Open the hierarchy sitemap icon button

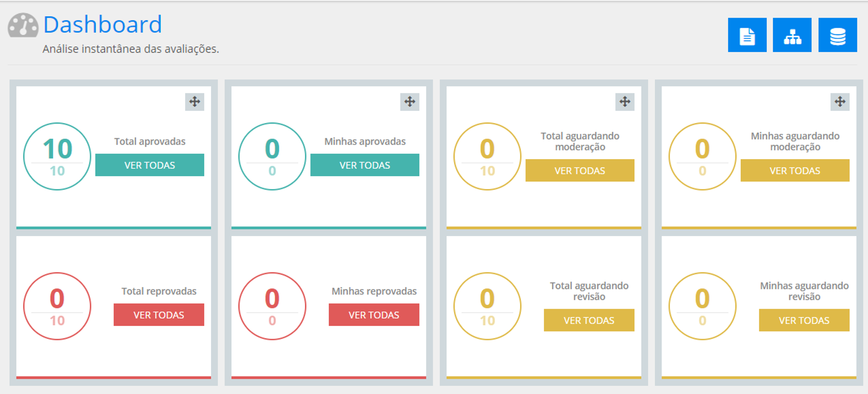[792, 35]
